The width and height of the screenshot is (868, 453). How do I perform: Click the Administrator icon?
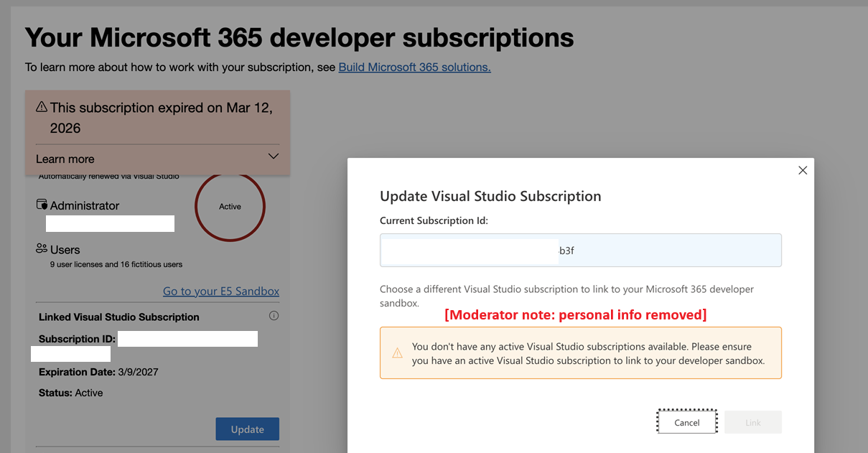tap(42, 205)
